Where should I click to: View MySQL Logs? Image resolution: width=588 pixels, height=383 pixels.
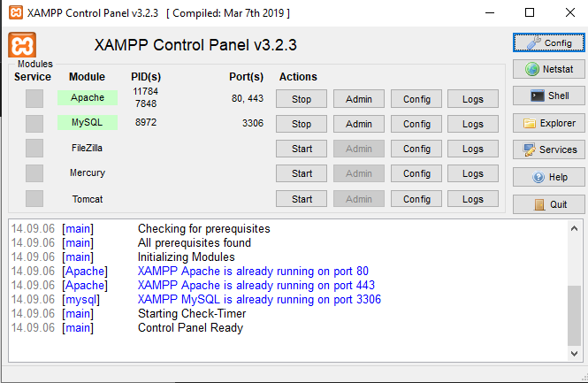tap(473, 124)
